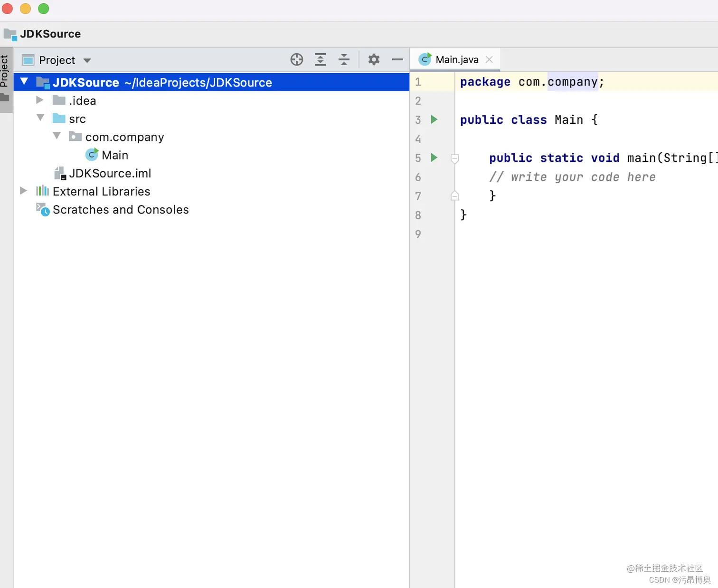Viewport: 718px width, 588px height.
Task: Click the com.company package icon
Action: (75, 137)
